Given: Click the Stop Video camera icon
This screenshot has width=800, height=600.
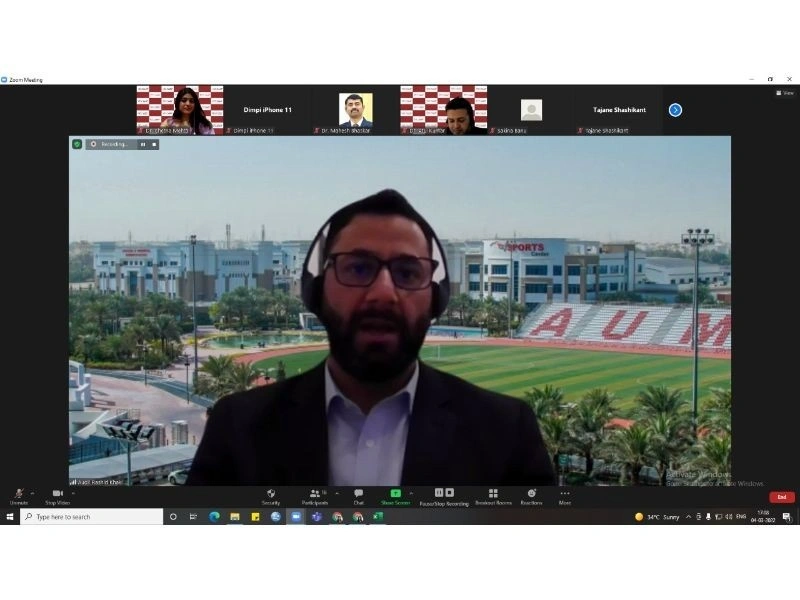Looking at the screenshot, I should 58,493.
